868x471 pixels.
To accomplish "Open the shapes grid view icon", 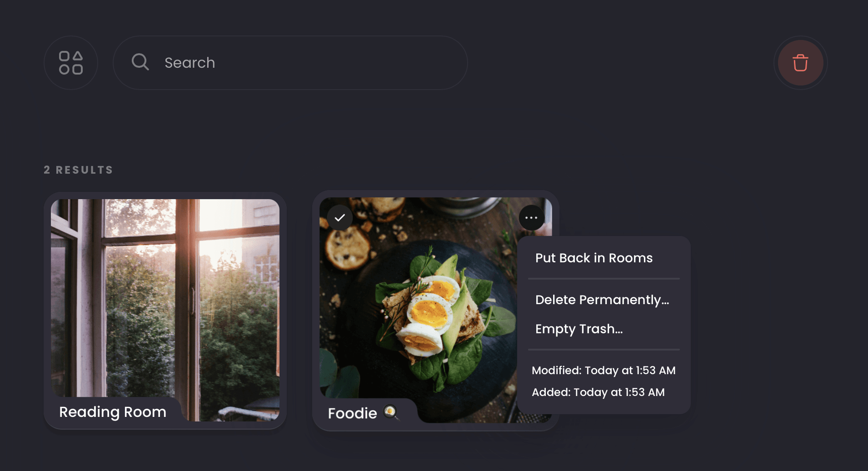I will pyautogui.click(x=71, y=63).
